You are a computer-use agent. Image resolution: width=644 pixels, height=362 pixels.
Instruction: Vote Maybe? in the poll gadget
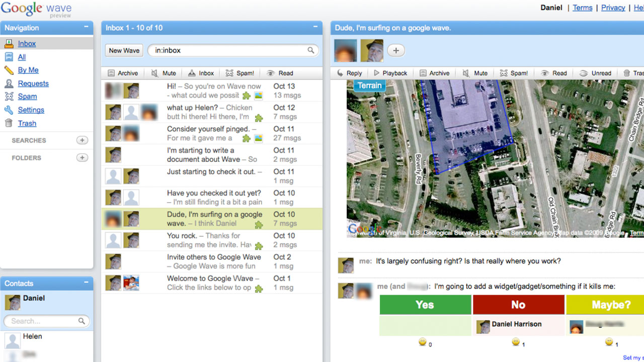pos(605,305)
